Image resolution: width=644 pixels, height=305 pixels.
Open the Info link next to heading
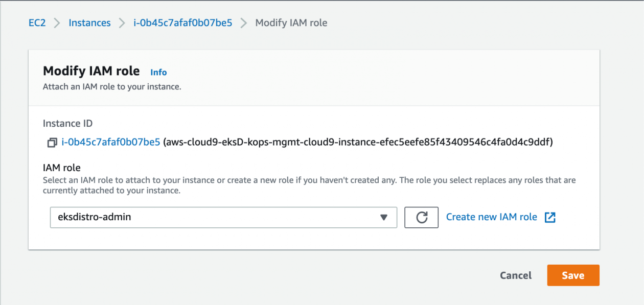coord(158,73)
